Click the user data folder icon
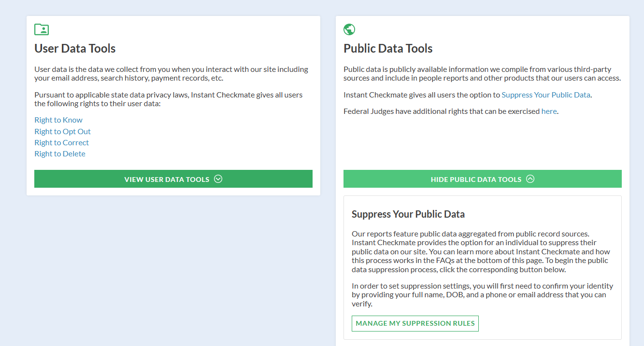This screenshot has height=346, width=644. coord(42,29)
